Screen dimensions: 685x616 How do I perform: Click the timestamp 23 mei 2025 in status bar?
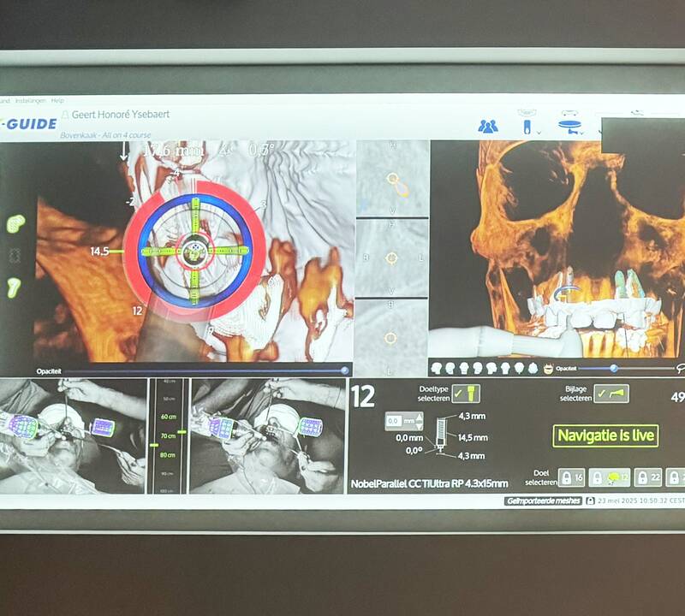point(640,500)
